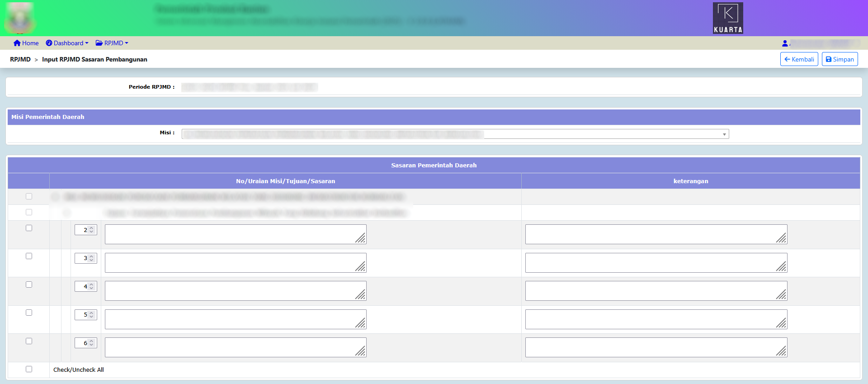Click the keterangan text field in row 3
Viewport: 868px width, 384px height.
pyautogui.click(x=656, y=263)
